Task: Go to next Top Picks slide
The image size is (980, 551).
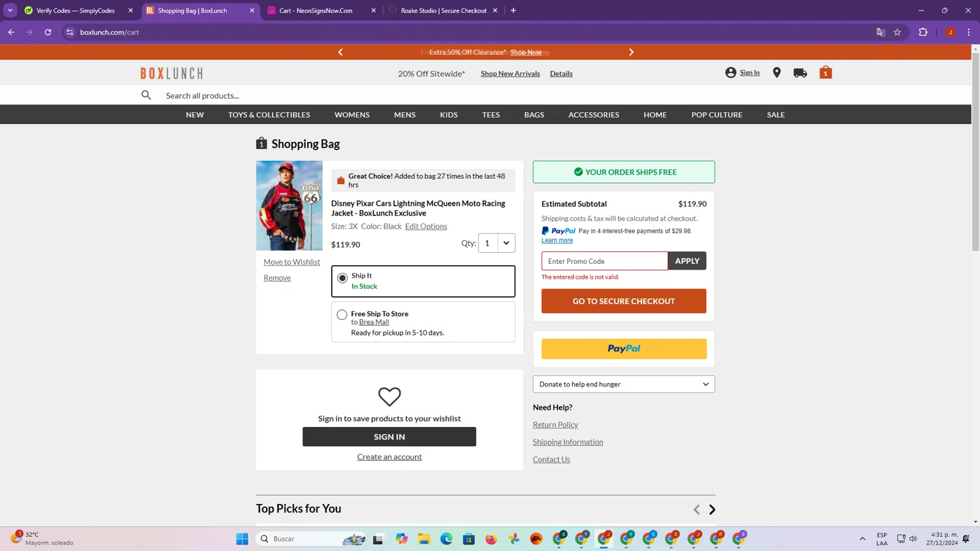Action: pyautogui.click(x=712, y=509)
